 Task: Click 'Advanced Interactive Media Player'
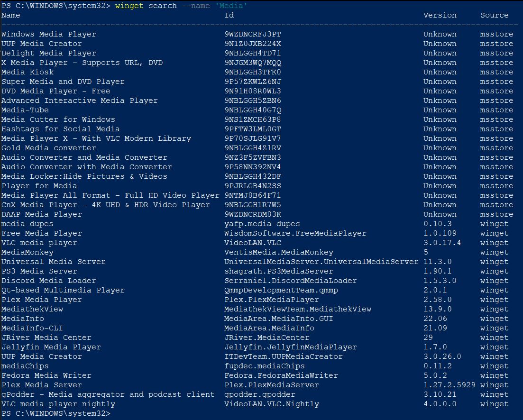[79, 100]
